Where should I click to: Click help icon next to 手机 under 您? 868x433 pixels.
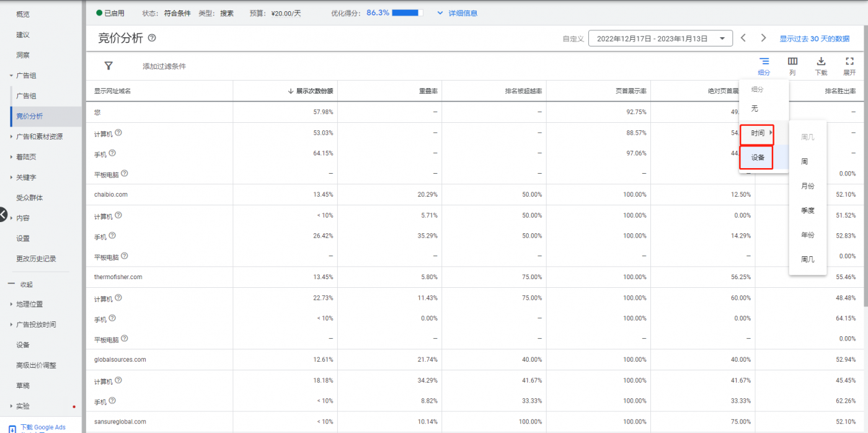tap(112, 153)
